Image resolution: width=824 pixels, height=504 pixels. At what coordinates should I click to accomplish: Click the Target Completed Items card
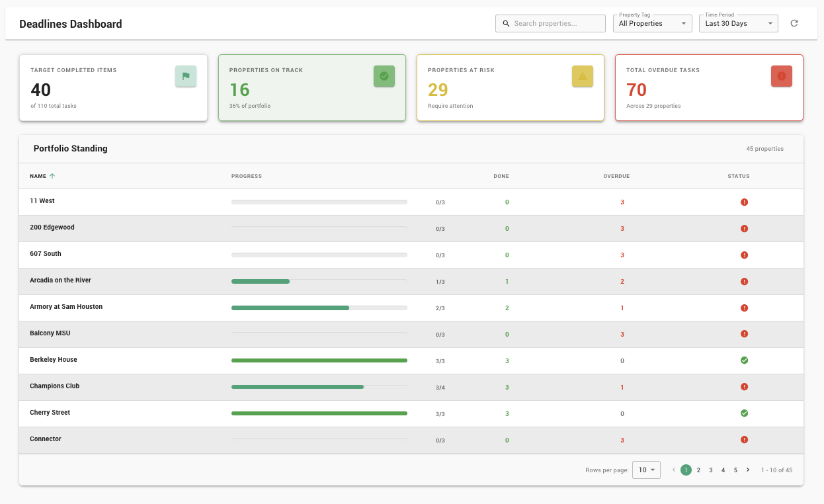pos(113,87)
